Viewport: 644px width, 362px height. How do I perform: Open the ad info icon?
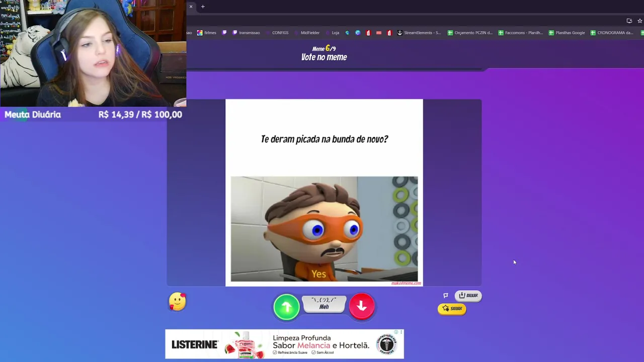396,332
